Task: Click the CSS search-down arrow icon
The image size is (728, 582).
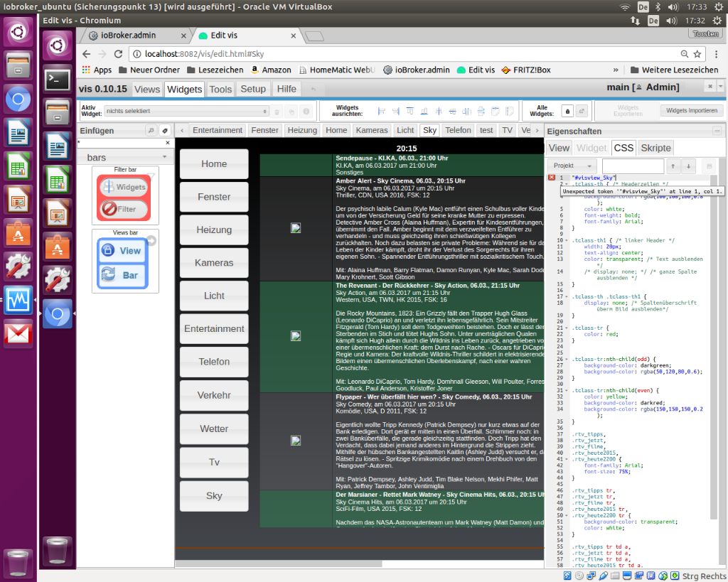Action: [688, 166]
